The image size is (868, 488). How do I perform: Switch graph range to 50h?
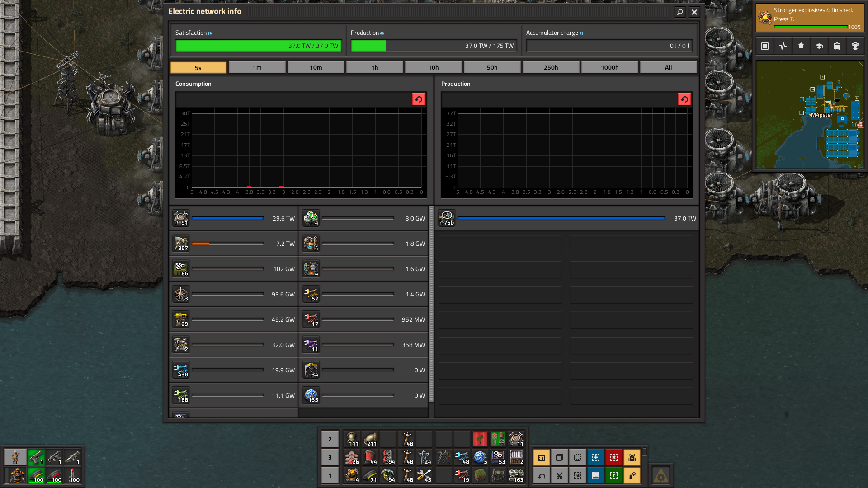(492, 67)
